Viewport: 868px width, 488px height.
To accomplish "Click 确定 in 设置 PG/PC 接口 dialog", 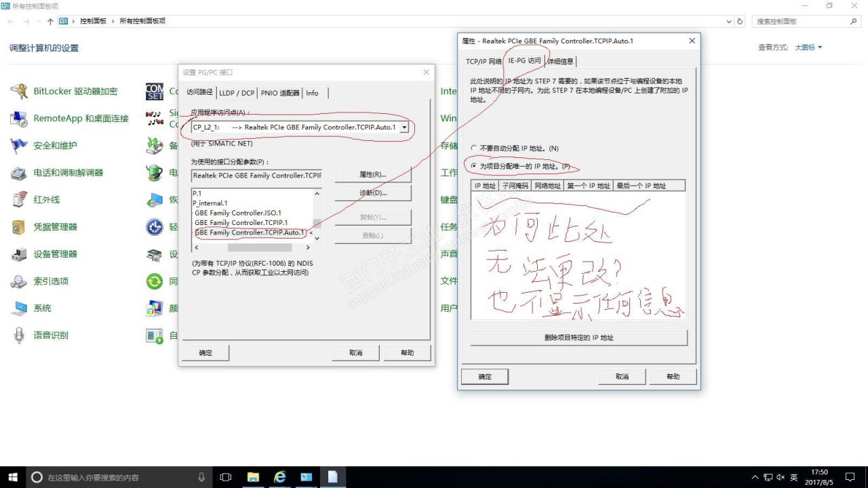I will 205,352.
